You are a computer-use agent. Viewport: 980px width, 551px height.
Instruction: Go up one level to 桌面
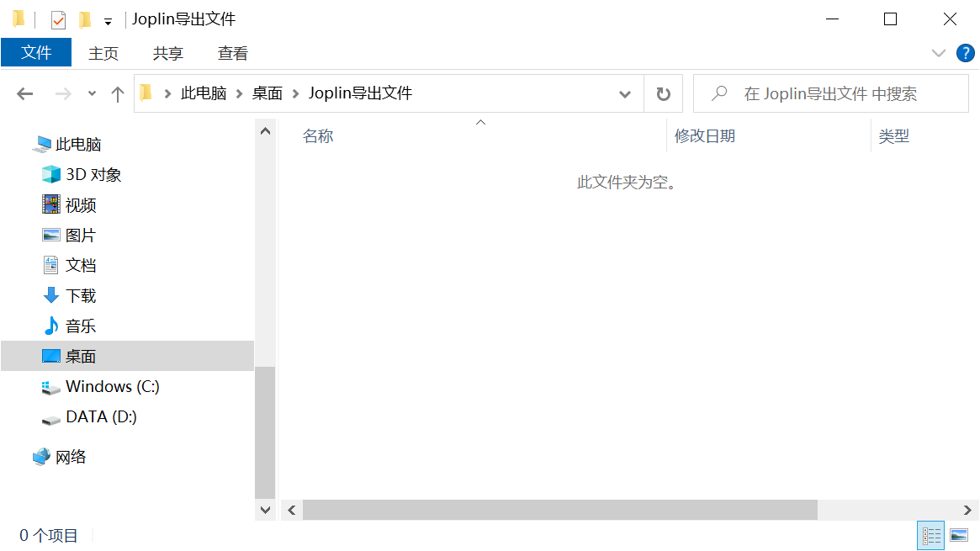[118, 93]
